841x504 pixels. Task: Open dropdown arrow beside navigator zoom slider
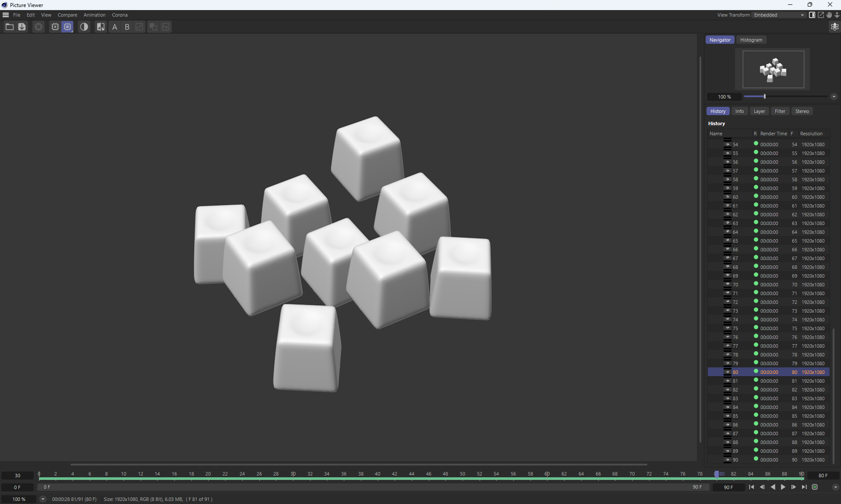(x=834, y=97)
